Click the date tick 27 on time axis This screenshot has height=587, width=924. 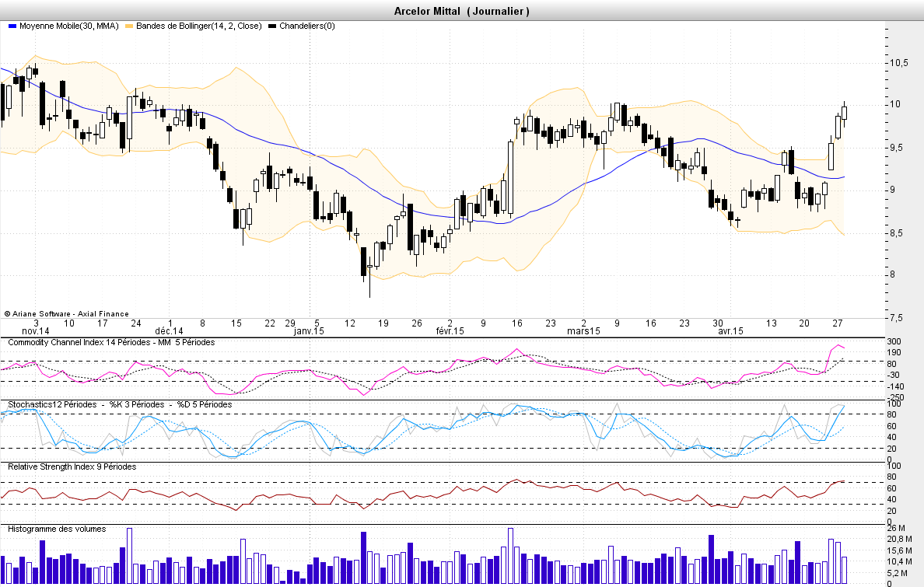click(x=838, y=323)
